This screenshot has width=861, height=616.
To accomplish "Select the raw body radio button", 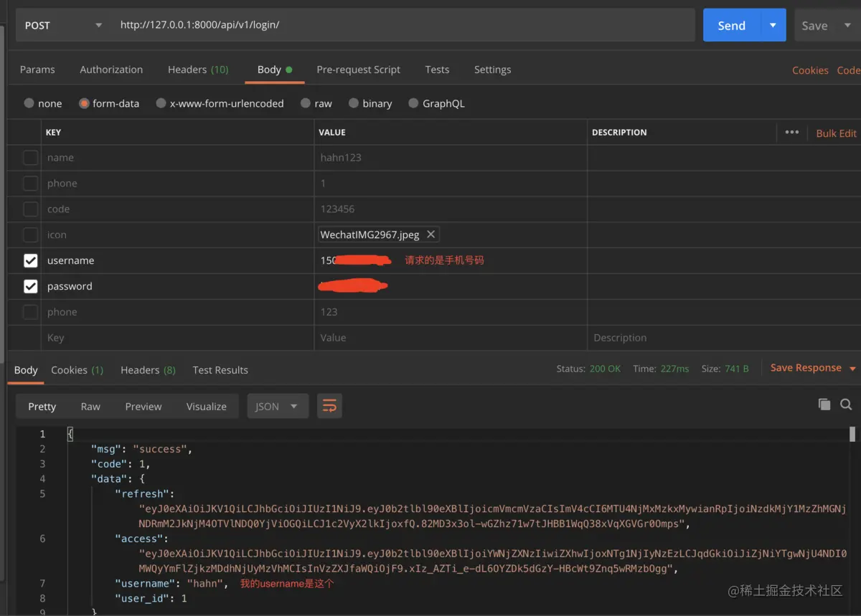I will click(306, 103).
